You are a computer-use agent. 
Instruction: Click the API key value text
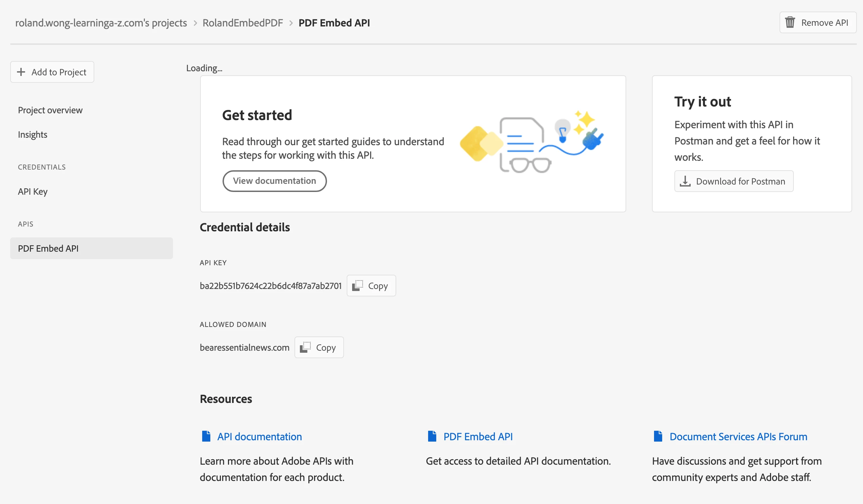[x=271, y=286]
